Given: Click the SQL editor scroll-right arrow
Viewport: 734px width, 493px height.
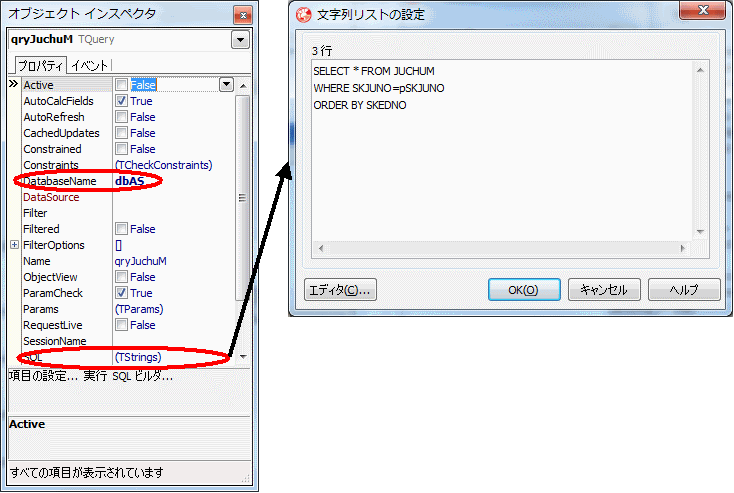Looking at the screenshot, I should click(x=683, y=248).
